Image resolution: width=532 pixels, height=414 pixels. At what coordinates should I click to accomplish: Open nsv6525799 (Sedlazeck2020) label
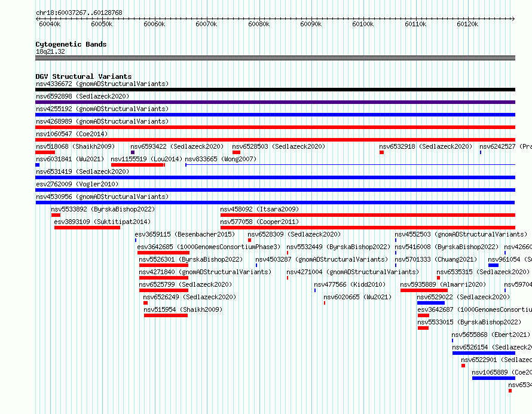pyautogui.click(x=185, y=284)
